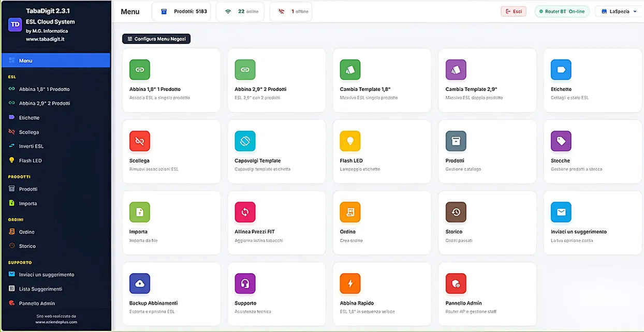Image resolution: width=644 pixels, height=332 pixels.
Task: Click the yellow Flash LED bulb icon in the grid
Action: [x=350, y=141]
